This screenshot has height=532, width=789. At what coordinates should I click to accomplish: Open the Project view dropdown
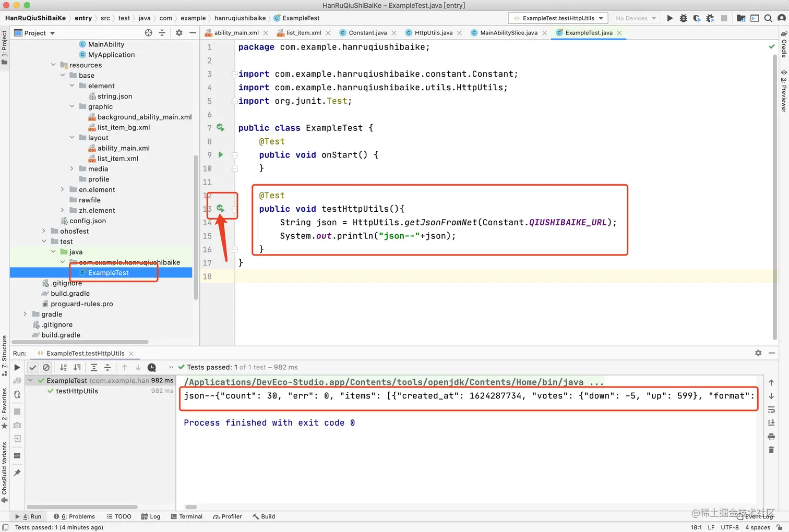[34, 33]
